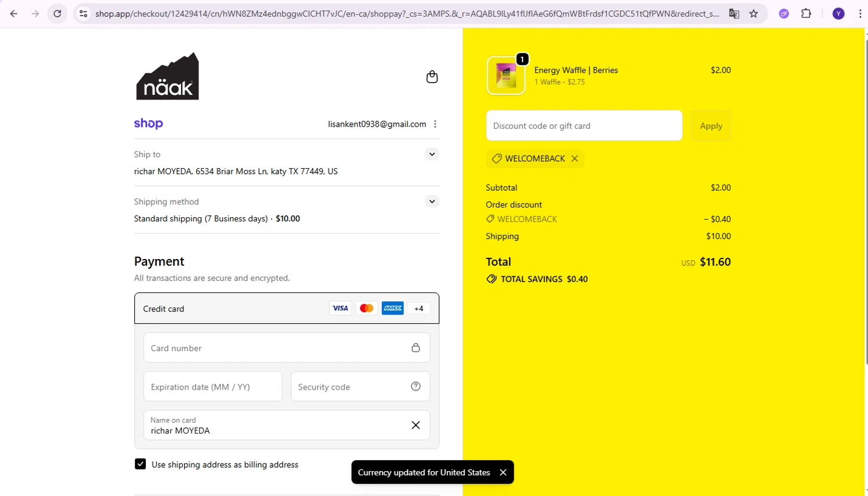
Task: Go forward in browser history
Action: [35, 13]
